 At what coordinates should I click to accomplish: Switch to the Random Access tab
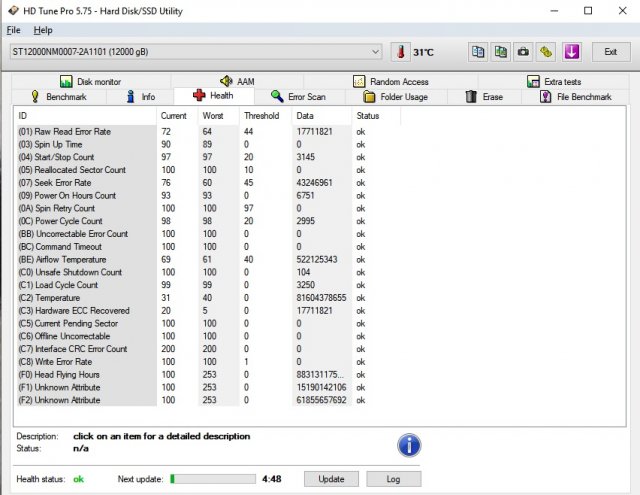pos(391,81)
